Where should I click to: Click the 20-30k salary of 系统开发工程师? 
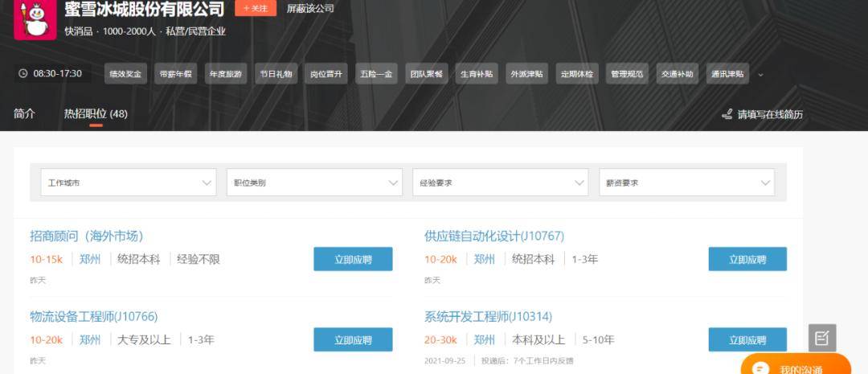click(440, 339)
